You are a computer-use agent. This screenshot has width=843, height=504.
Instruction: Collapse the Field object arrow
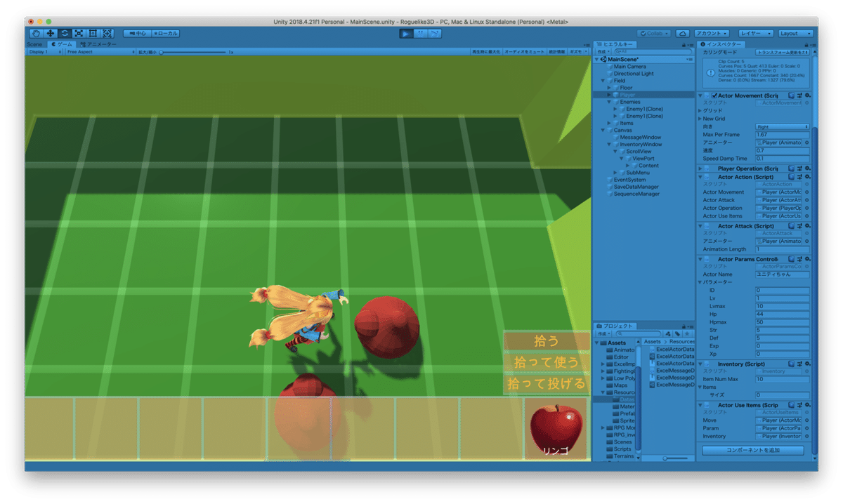(x=603, y=81)
